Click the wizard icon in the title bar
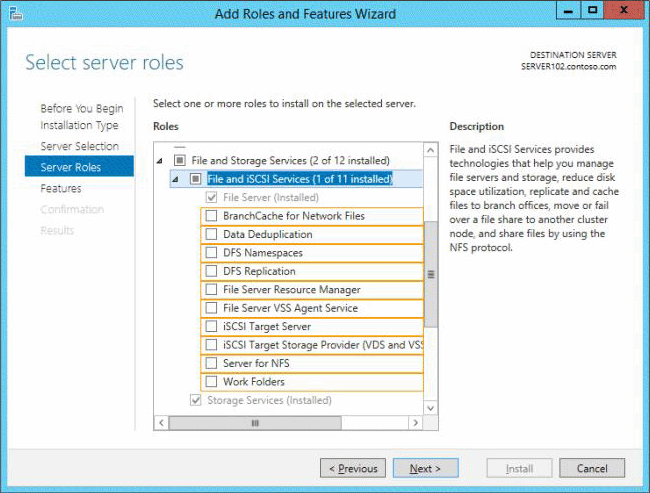 [18, 14]
